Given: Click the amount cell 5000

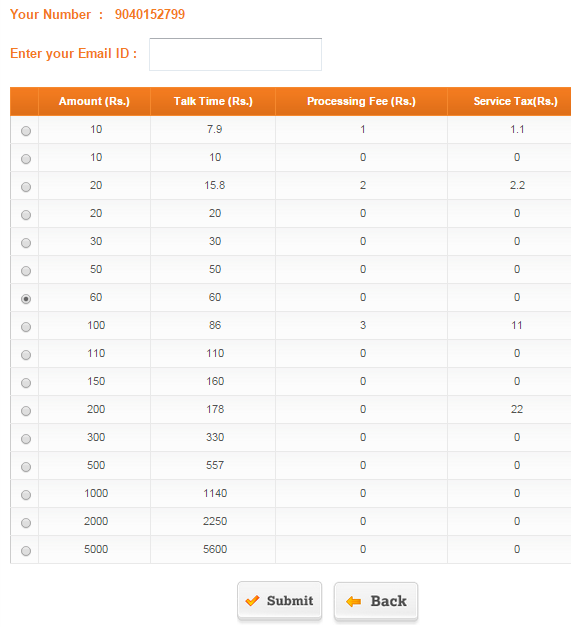Looking at the screenshot, I should 96,549.
